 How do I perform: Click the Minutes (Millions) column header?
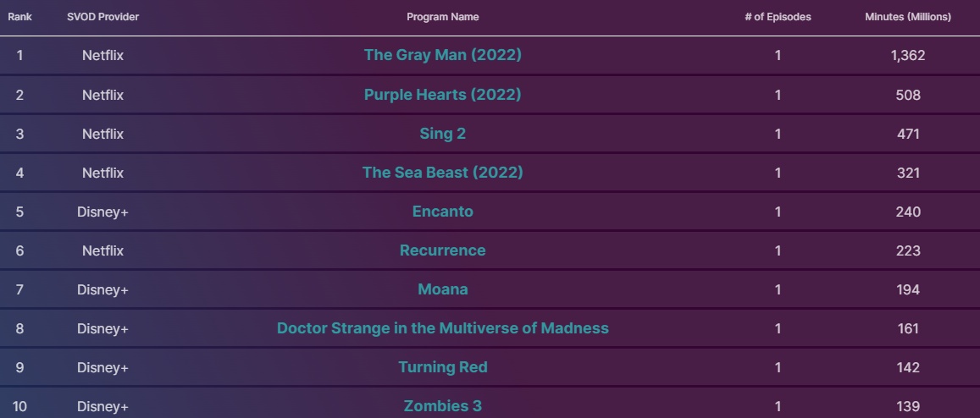click(907, 17)
